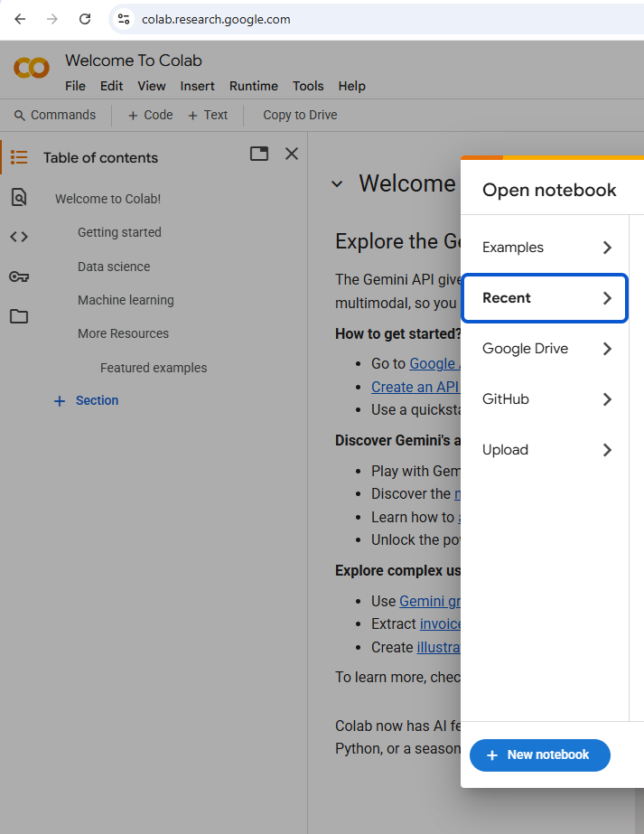
Task: Add a Code cell
Action: click(151, 115)
